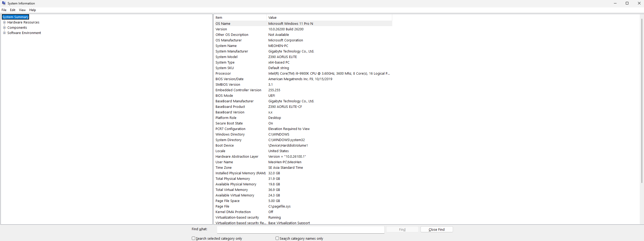The height and width of the screenshot is (241, 644).
Task: Select the OS Name row
Action: point(303,24)
